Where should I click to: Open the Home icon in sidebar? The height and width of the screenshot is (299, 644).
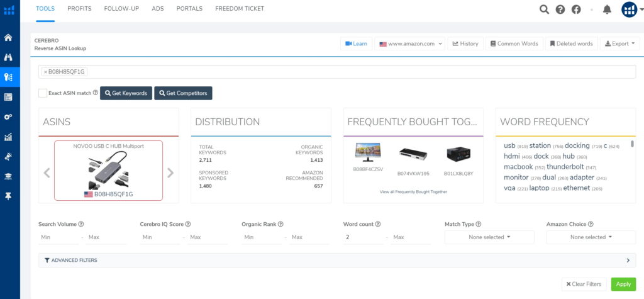point(8,38)
